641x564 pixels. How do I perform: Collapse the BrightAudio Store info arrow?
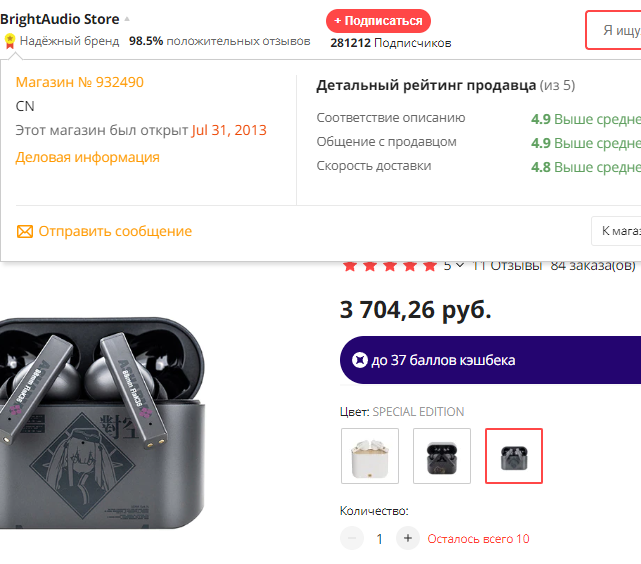127,19
